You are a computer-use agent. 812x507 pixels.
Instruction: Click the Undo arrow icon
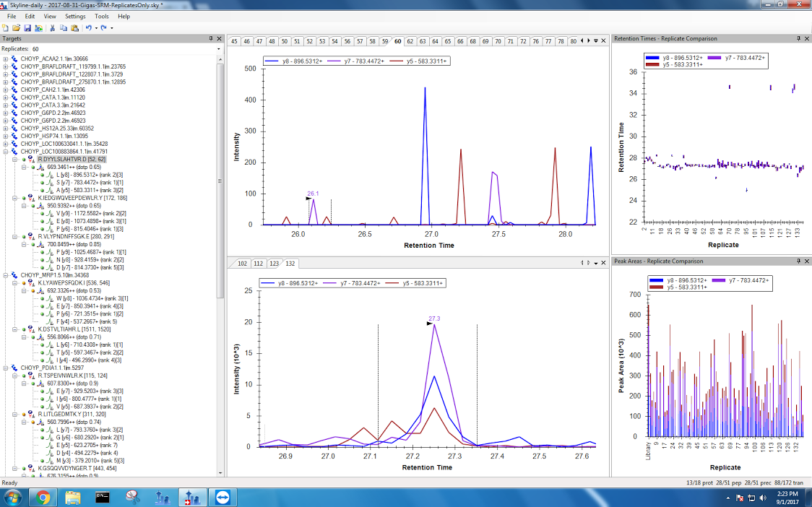pos(88,27)
